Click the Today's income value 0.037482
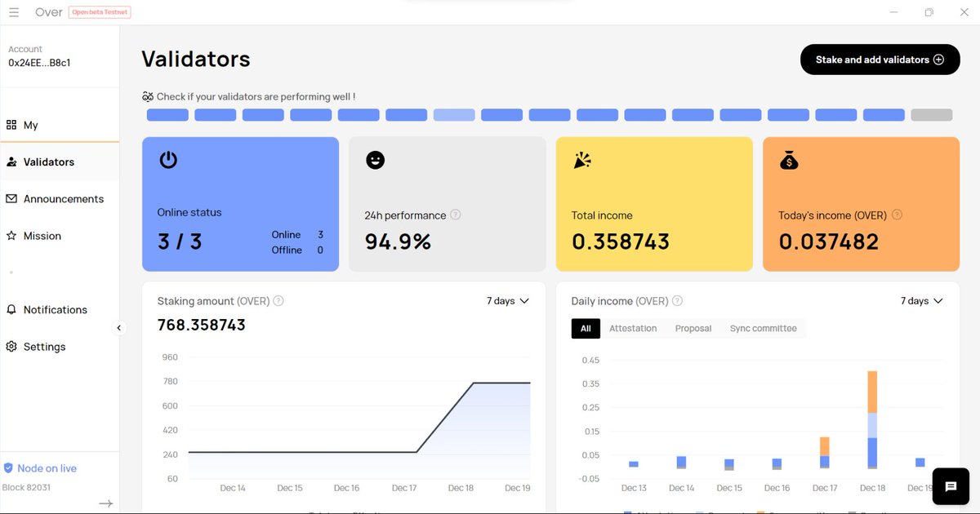 [829, 241]
